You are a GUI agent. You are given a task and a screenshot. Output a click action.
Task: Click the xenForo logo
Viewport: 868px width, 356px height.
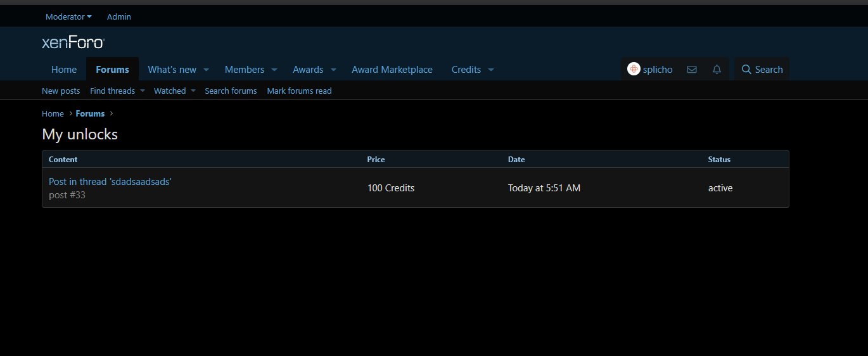(x=73, y=43)
